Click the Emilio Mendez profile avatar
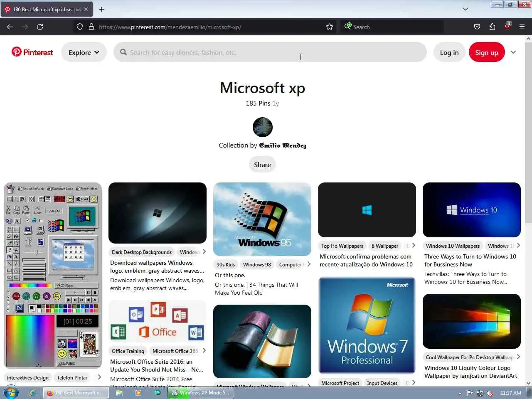 click(x=263, y=127)
